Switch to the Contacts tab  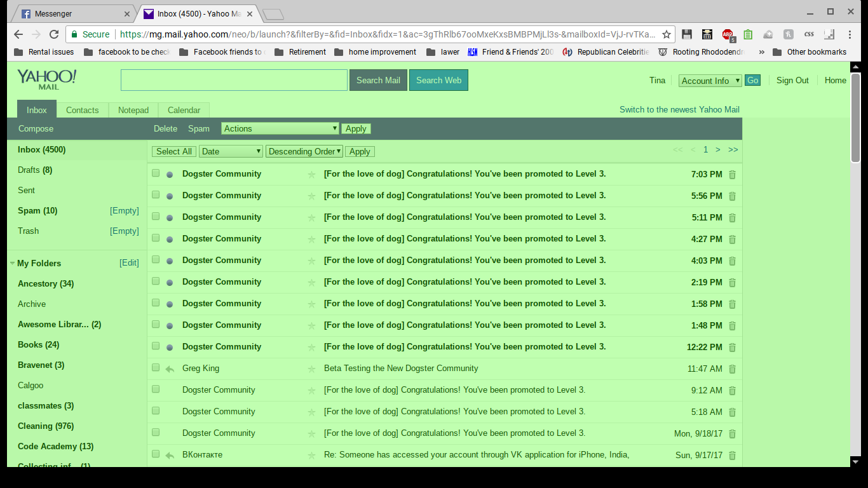(x=83, y=110)
